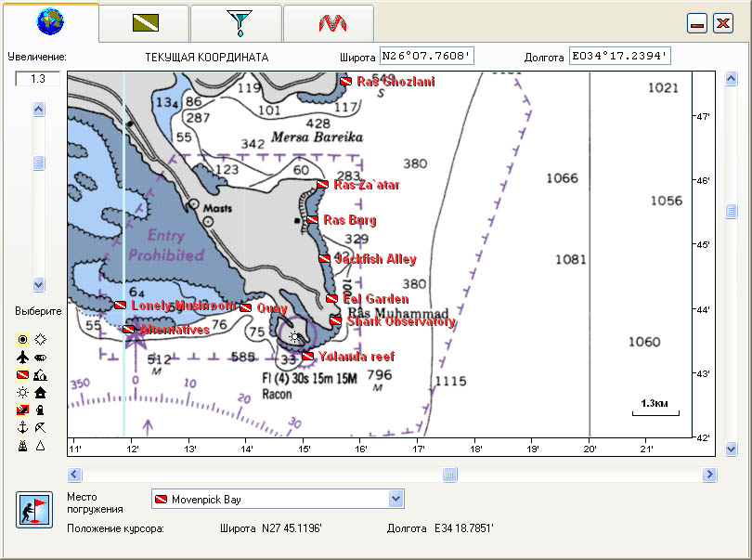Click the Eel Garden label

[375, 299]
